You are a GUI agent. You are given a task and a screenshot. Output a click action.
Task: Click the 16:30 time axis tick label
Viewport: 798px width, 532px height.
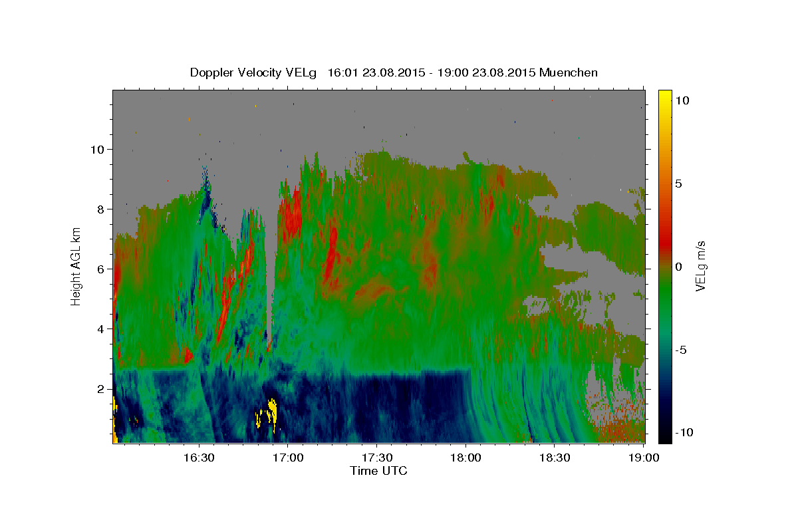pos(199,458)
